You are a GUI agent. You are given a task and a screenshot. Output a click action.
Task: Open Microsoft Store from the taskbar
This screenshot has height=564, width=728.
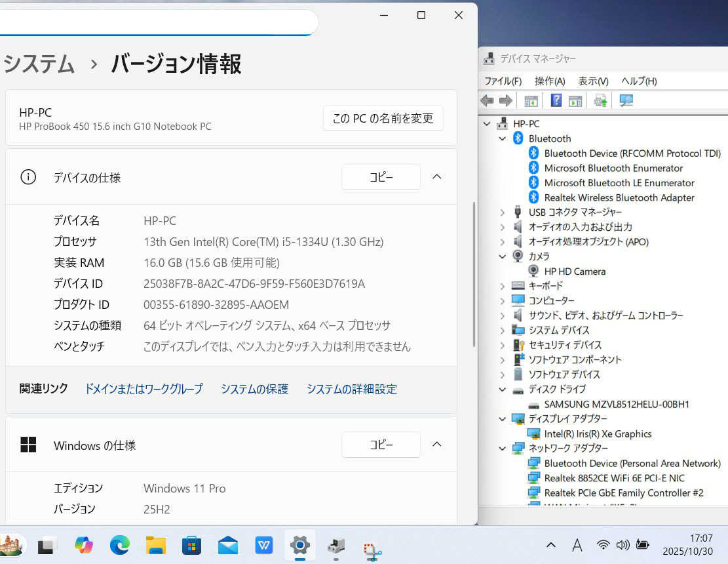click(191, 544)
